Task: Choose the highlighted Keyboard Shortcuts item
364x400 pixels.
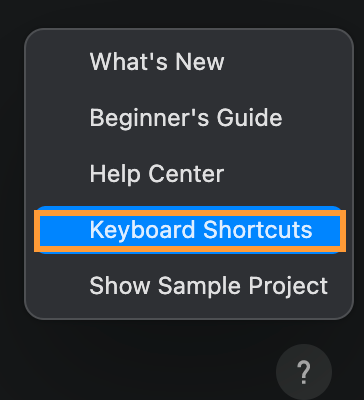Action: [189, 230]
